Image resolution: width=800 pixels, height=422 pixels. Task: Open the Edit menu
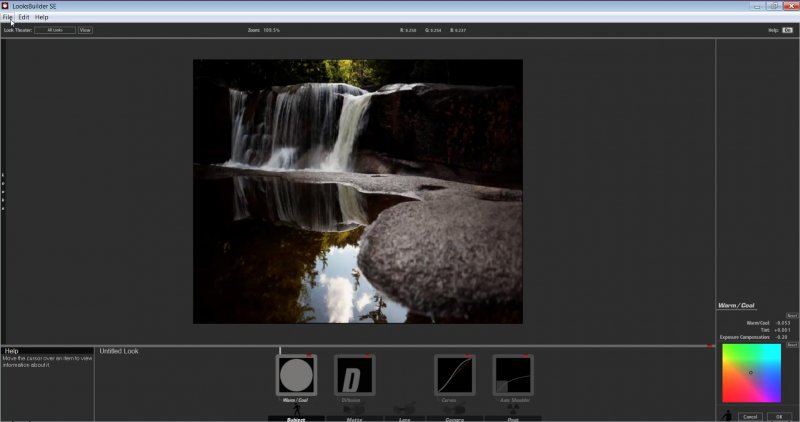(x=24, y=17)
